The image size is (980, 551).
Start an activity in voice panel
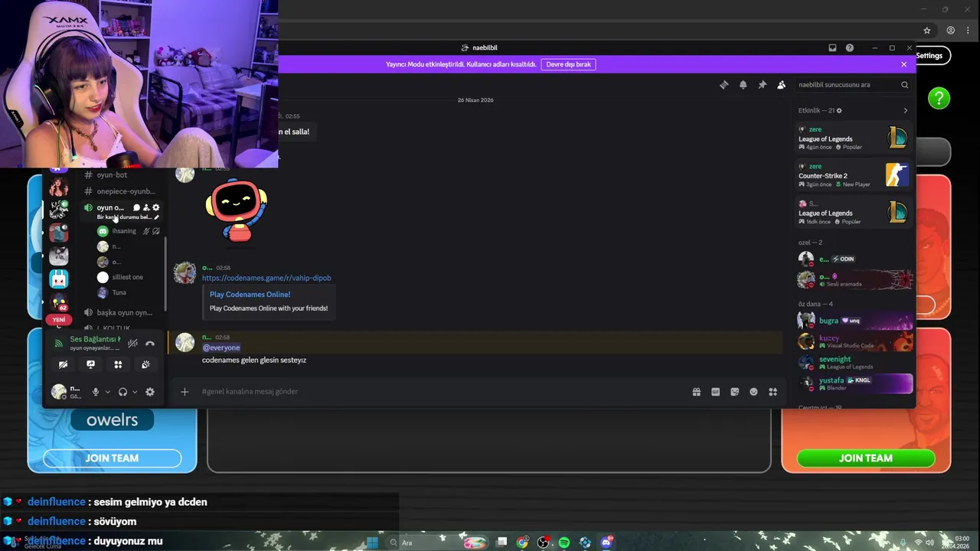(x=118, y=365)
